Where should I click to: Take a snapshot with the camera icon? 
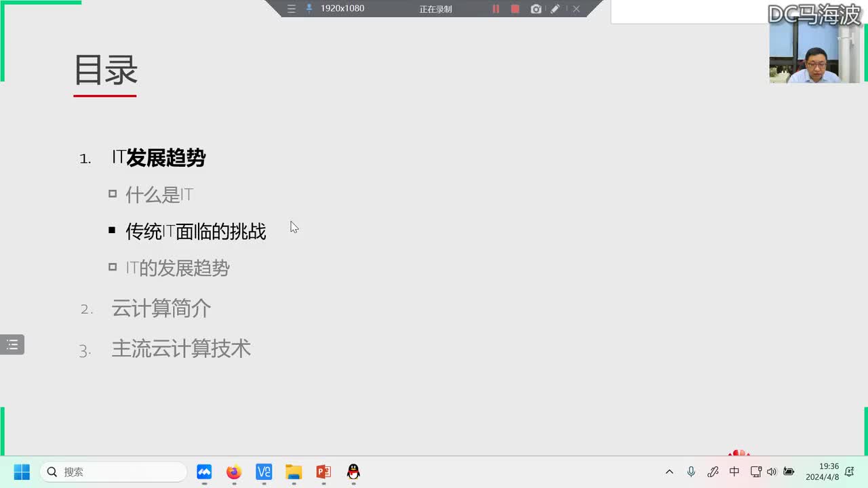click(536, 9)
